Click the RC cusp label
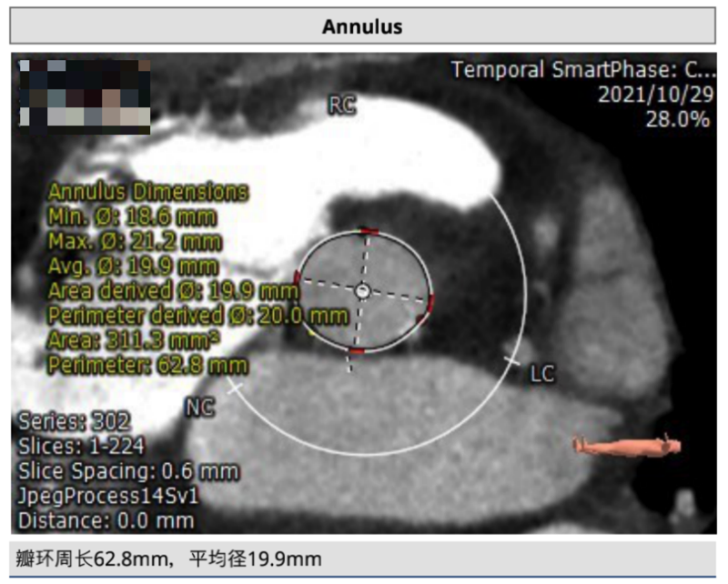The height and width of the screenshot is (584, 728). click(x=341, y=106)
